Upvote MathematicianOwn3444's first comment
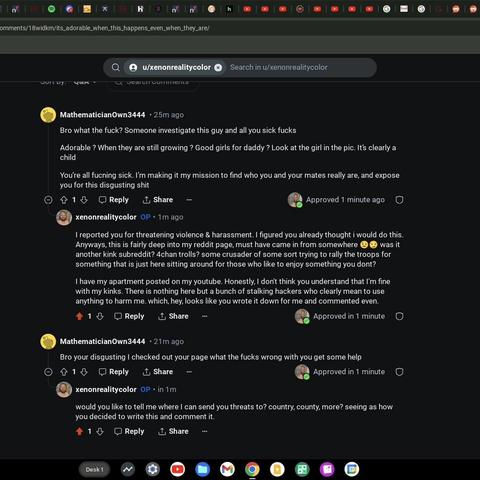 pyautogui.click(x=64, y=200)
